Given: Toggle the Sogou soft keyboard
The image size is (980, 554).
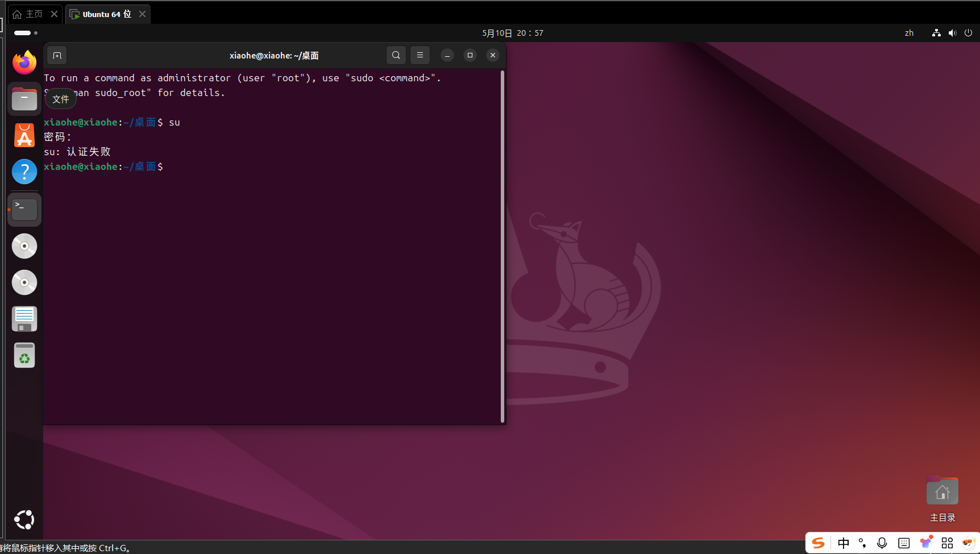Looking at the screenshot, I should (903, 543).
